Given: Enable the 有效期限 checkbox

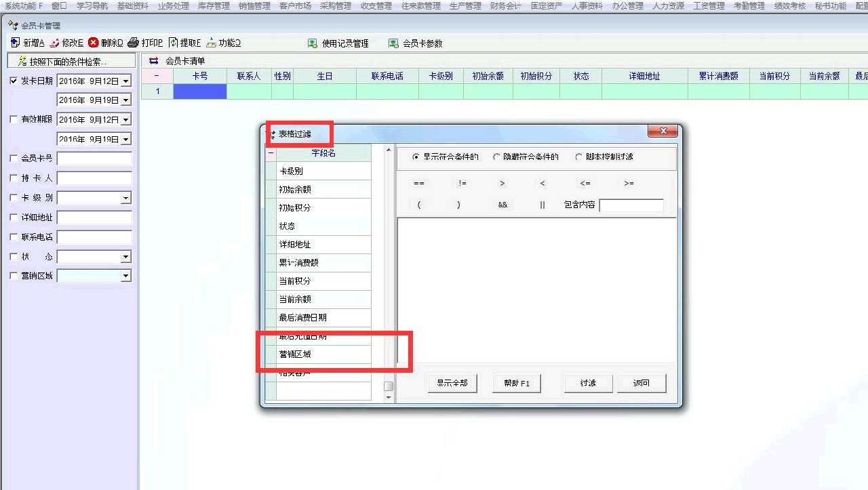Looking at the screenshot, I should tap(14, 119).
